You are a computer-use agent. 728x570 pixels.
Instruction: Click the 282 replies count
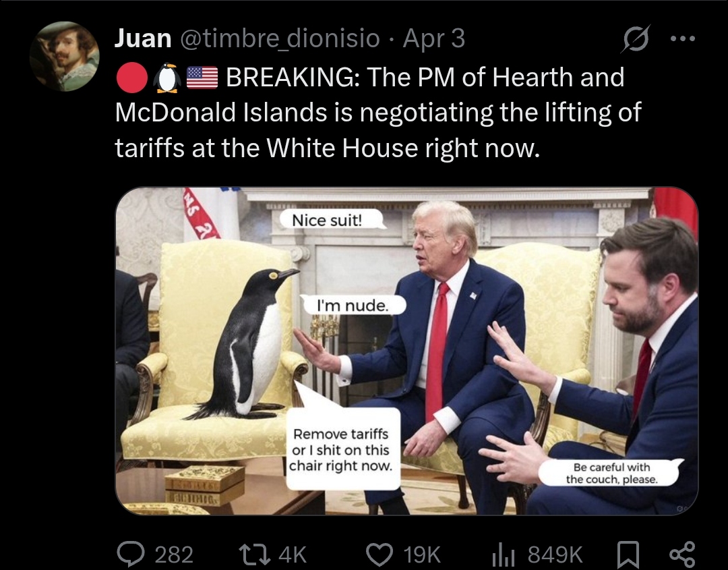(x=174, y=554)
